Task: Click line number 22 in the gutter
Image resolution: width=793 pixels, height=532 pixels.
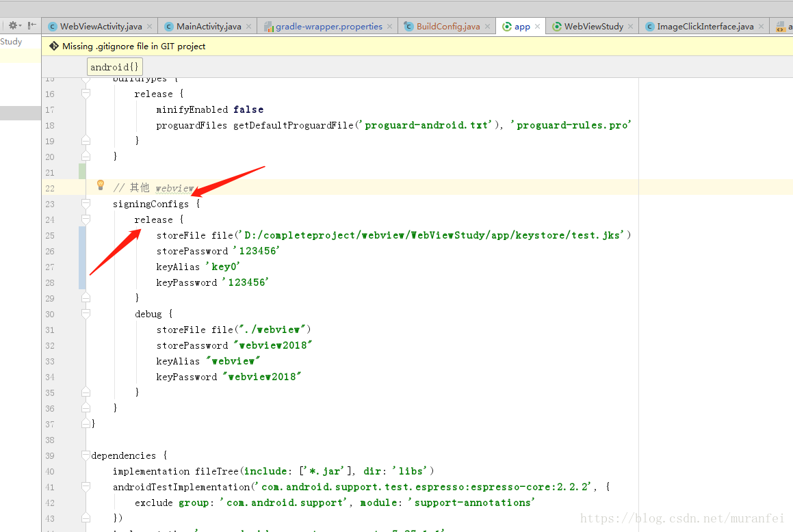Action: point(49,188)
